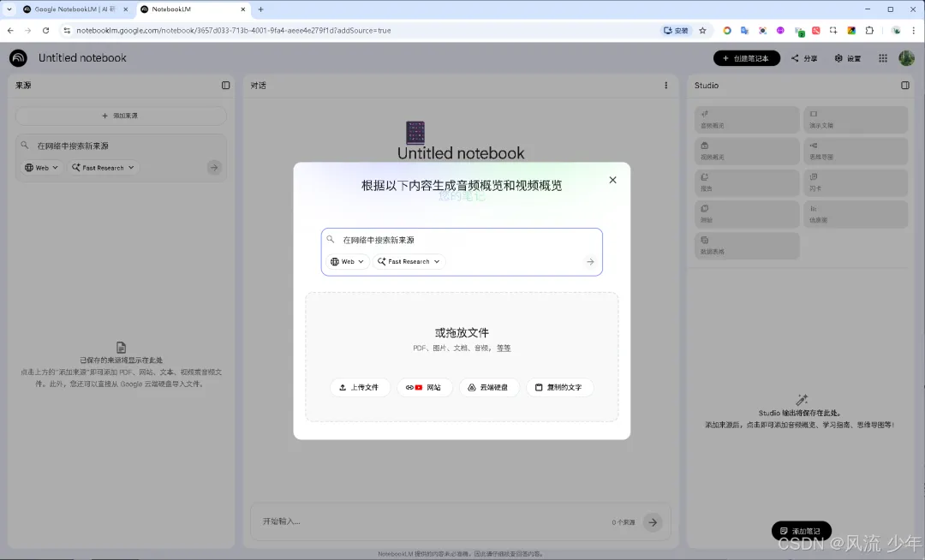Viewport: 925px width, 560px height.
Task: Open the Chrome three-dot menu
Action: 914,31
